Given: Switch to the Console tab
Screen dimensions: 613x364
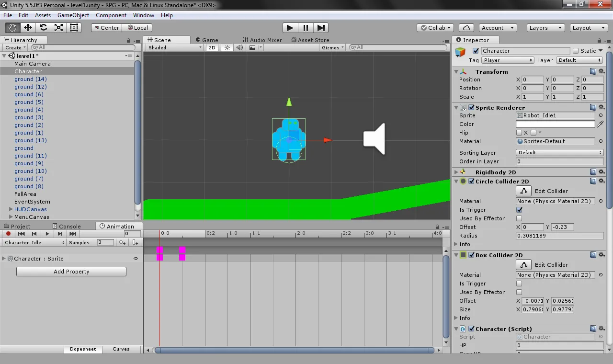Looking at the screenshot, I should pyautogui.click(x=69, y=226).
